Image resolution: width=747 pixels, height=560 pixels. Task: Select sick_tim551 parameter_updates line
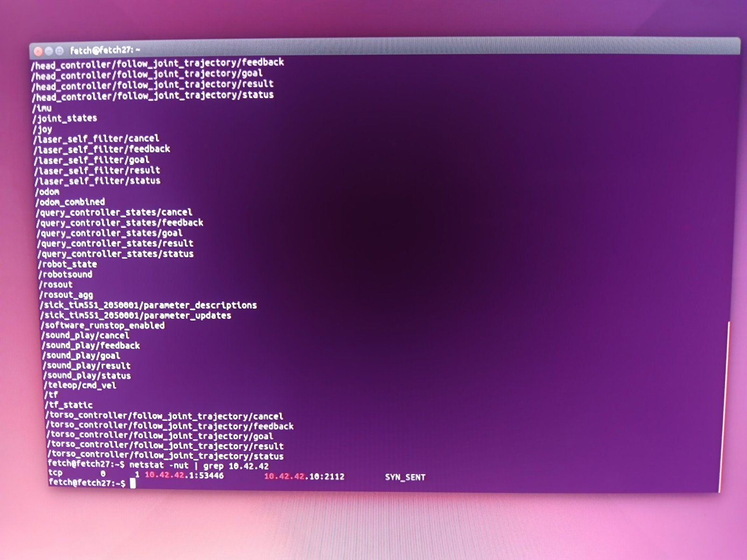(136, 315)
